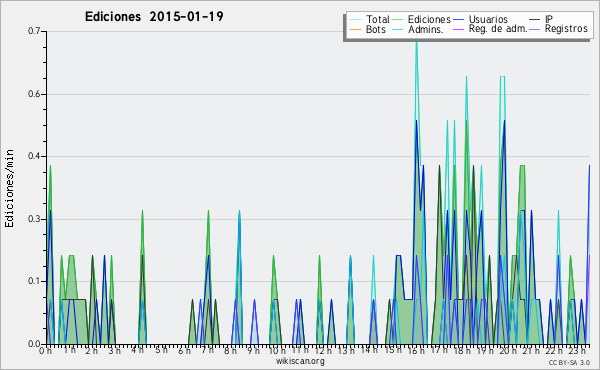Image resolution: width=600 pixels, height=370 pixels.
Task: Click the Total legend entry
Action: 370,19
